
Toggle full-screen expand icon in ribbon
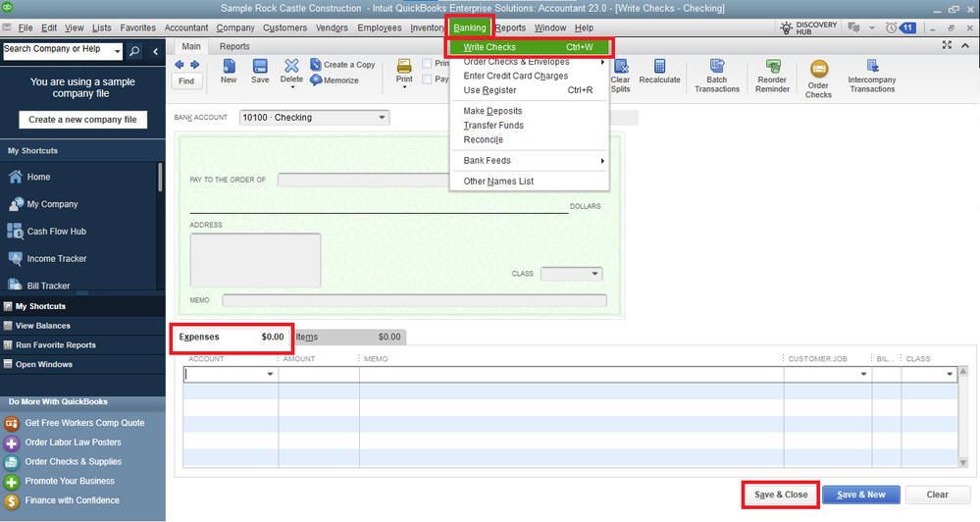tap(947, 45)
